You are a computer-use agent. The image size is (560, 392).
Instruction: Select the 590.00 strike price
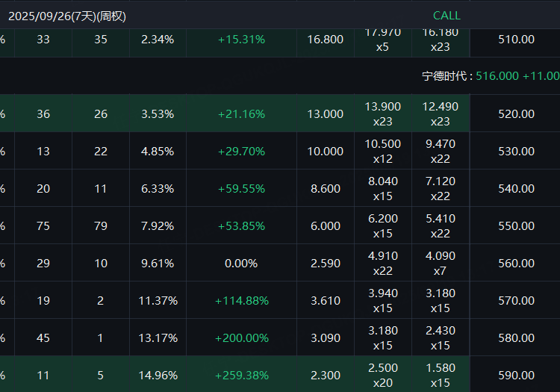[516, 376]
